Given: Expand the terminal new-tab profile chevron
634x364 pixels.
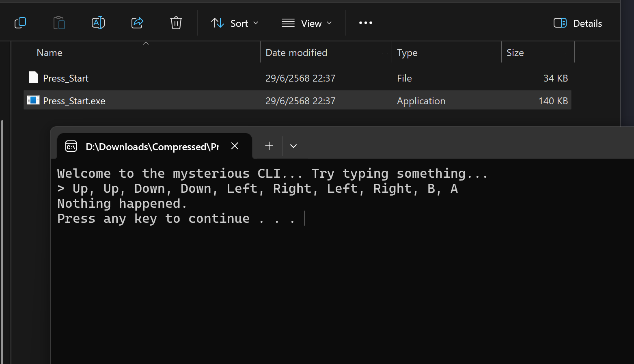Looking at the screenshot, I should (x=293, y=146).
